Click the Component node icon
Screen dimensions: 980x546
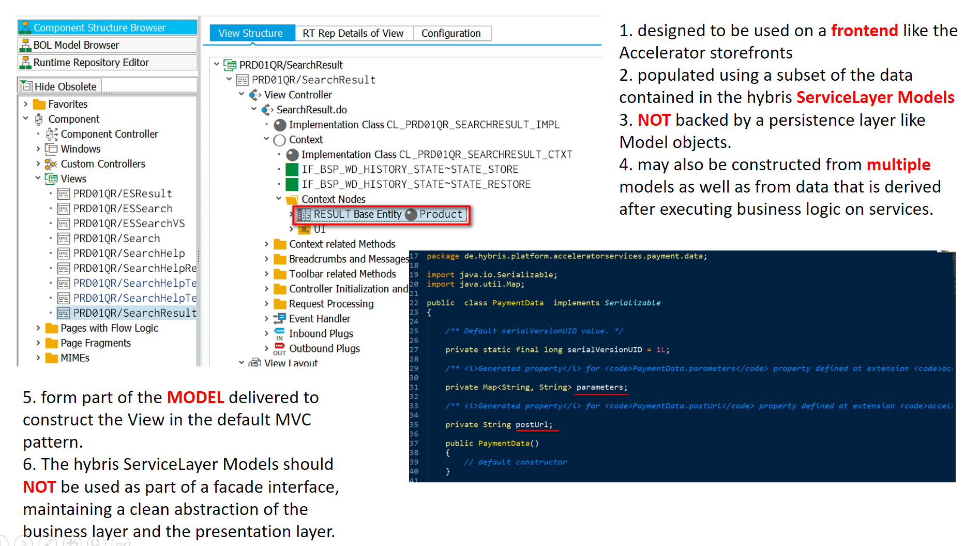point(39,119)
